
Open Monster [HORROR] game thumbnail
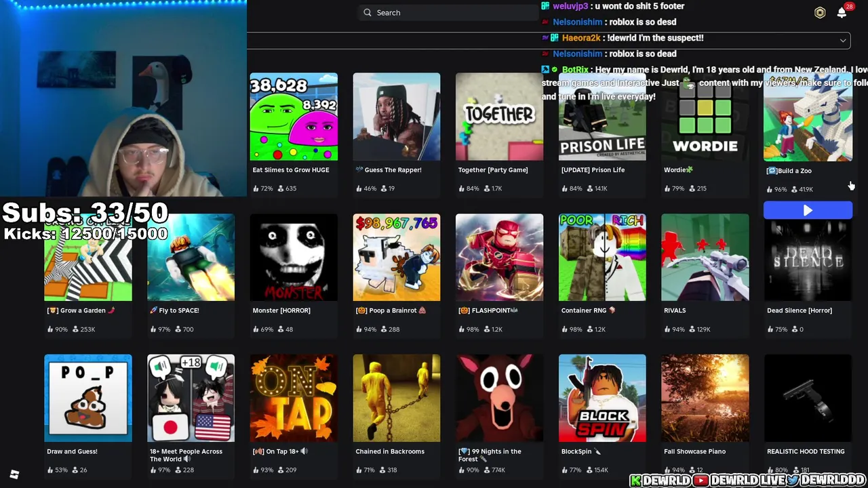click(294, 257)
